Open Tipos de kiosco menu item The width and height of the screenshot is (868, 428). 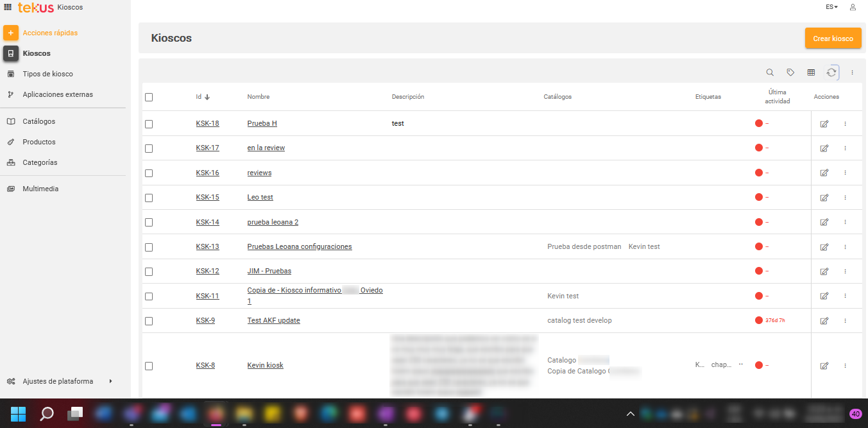[x=47, y=74]
